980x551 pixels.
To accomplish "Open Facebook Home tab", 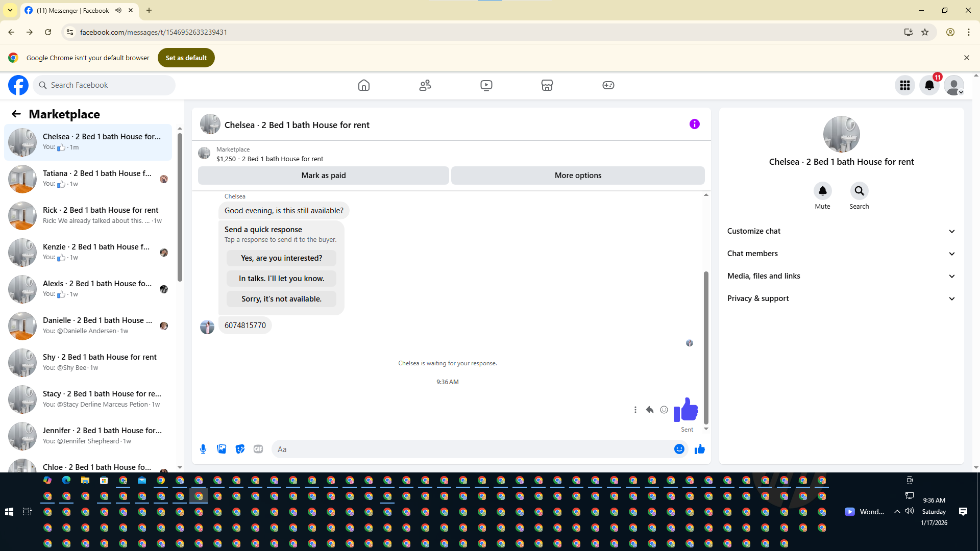I will (x=364, y=85).
